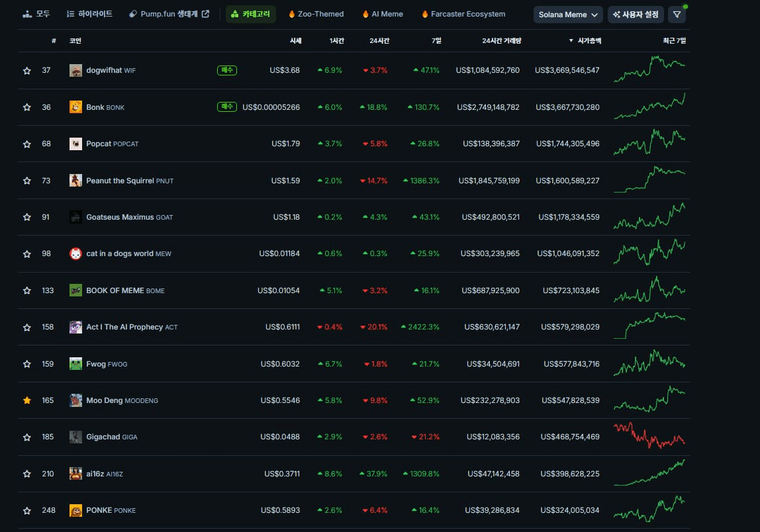Click the Moo Deng coin logo icon

tap(75, 401)
